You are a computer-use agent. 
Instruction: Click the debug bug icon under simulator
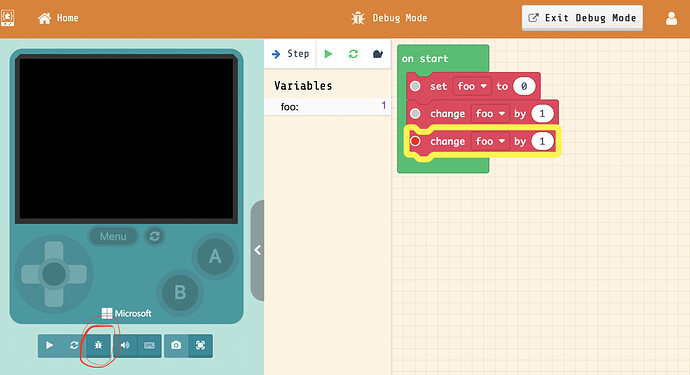(98, 346)
